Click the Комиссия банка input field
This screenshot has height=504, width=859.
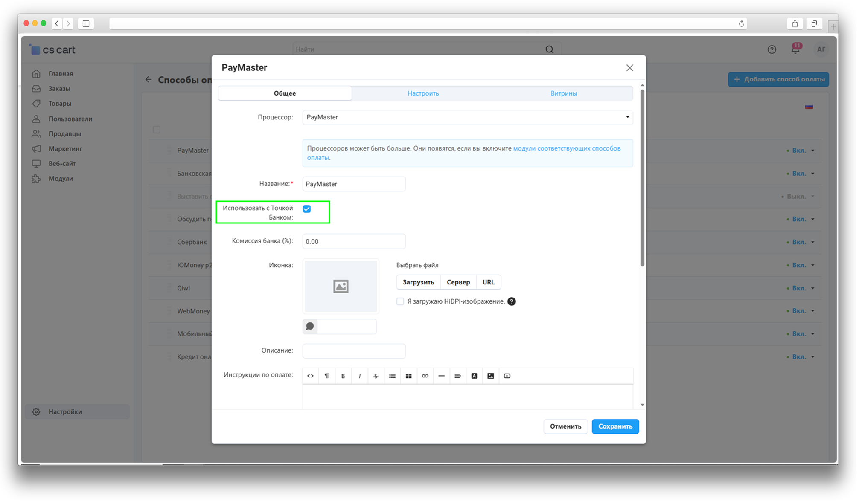pos(354,241)
